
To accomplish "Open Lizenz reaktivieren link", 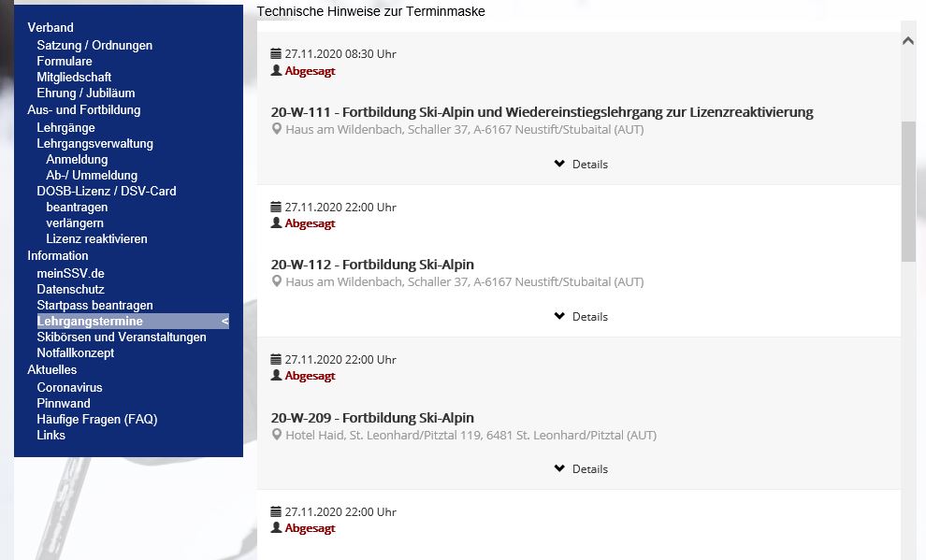I will (x=96, y=238).
